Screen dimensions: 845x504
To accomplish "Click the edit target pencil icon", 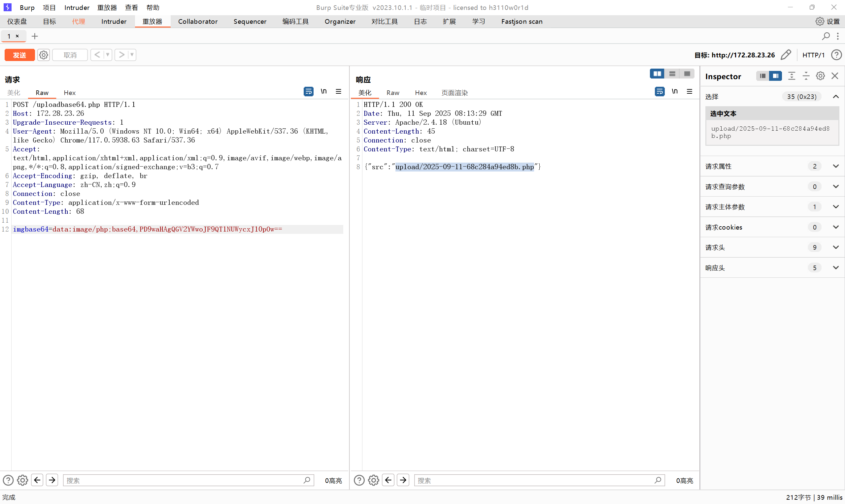I will pyautogui.click(x=786, y=55).
